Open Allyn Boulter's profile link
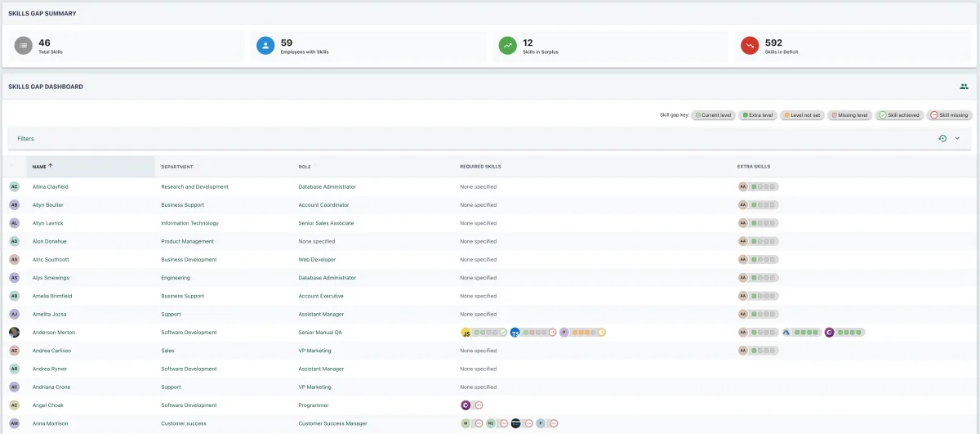The width and height of the screenshot is (980, 434). pos(47,205)
